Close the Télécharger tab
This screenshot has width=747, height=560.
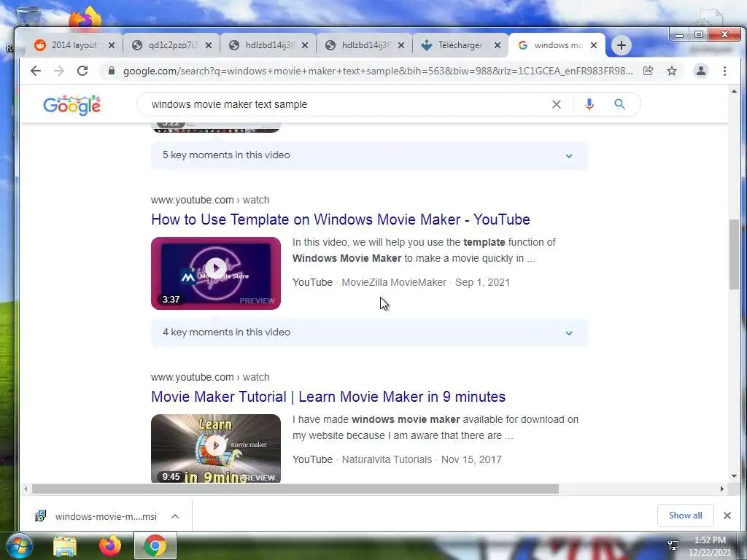498,45
